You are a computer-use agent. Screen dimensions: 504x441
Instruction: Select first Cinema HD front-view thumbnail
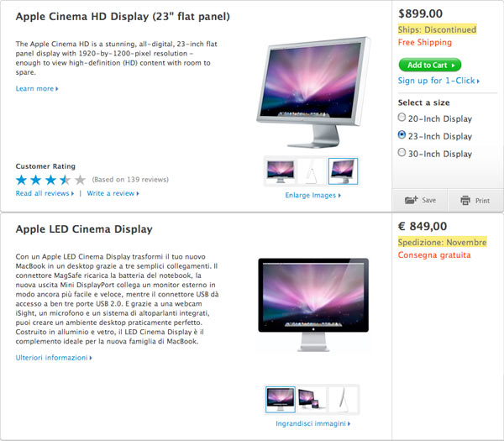click(x=280, y=171)
